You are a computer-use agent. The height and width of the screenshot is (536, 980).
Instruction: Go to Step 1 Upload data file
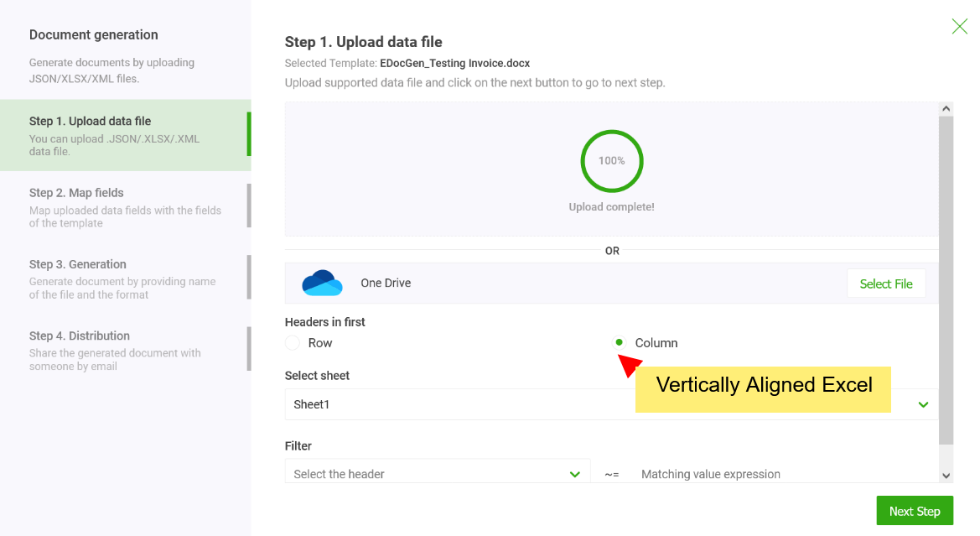pos(124,135)
